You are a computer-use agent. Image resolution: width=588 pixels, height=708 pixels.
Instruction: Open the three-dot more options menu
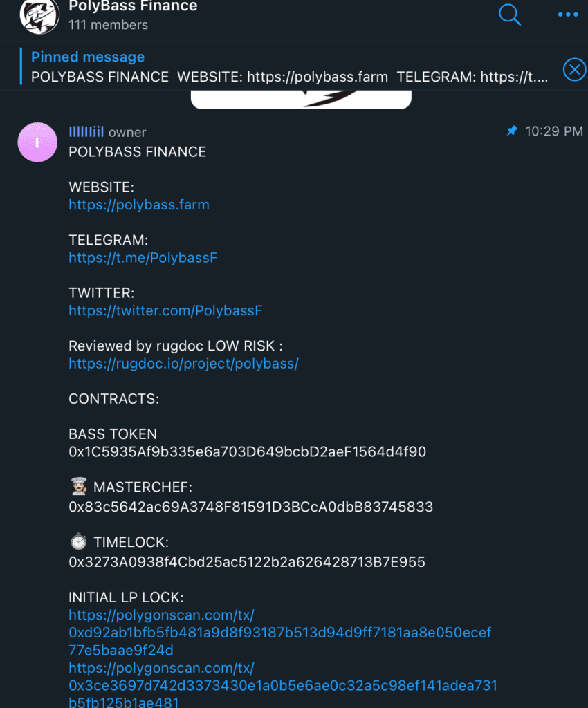coord(568,15)
